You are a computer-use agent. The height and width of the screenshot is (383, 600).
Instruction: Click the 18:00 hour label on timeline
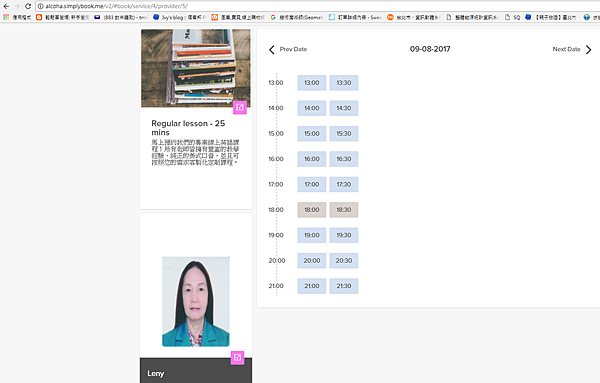tap(276, 210)
